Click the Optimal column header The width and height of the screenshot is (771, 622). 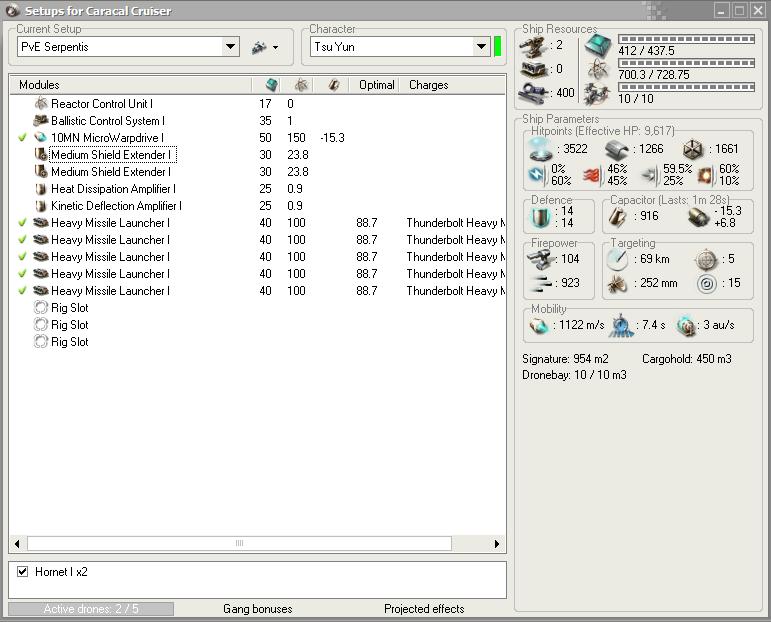(376, 85)
